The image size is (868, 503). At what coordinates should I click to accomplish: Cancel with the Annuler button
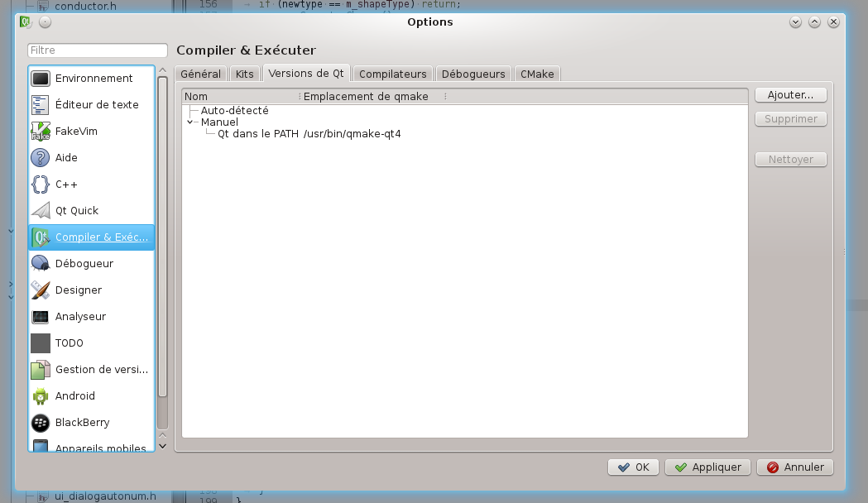coord(795,467)
